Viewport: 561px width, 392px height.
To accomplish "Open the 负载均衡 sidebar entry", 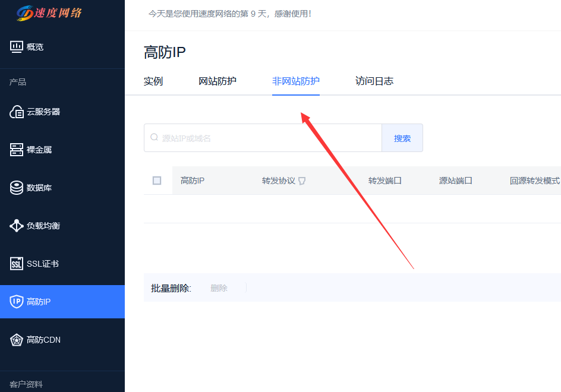I will coord(62,226).
